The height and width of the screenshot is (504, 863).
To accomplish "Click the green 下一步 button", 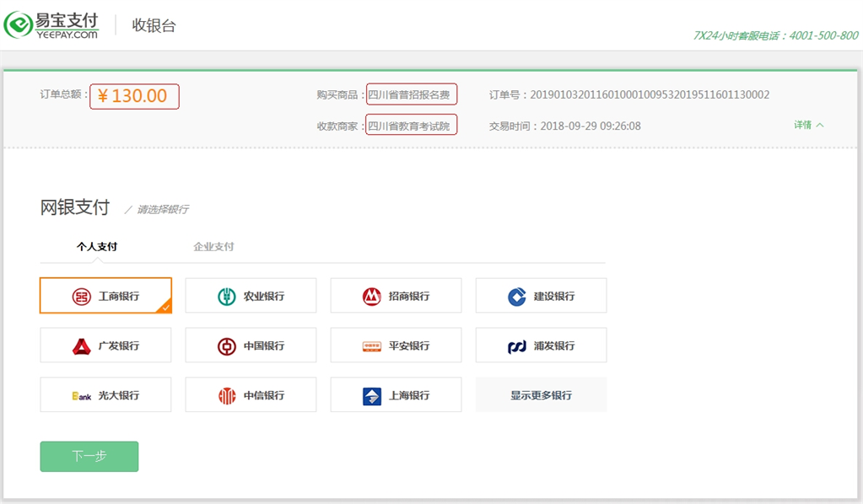I will click(89, 456).
